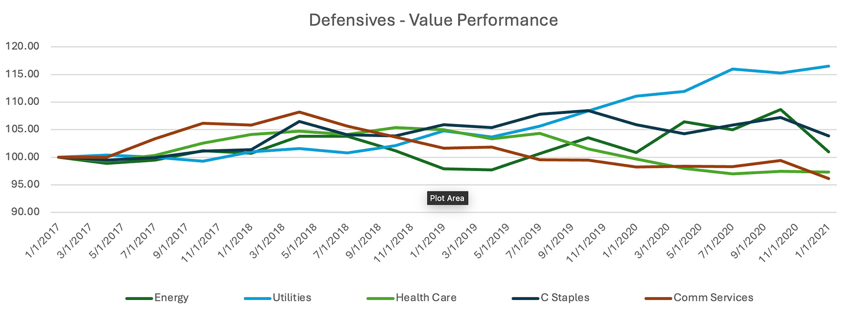The image size is (868, 334).
Task: Click the Comm Services line's highest peak
Action: pos(299,112)
